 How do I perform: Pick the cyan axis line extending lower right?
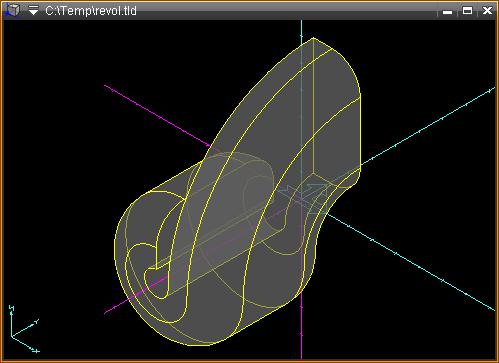click(411, 263)
